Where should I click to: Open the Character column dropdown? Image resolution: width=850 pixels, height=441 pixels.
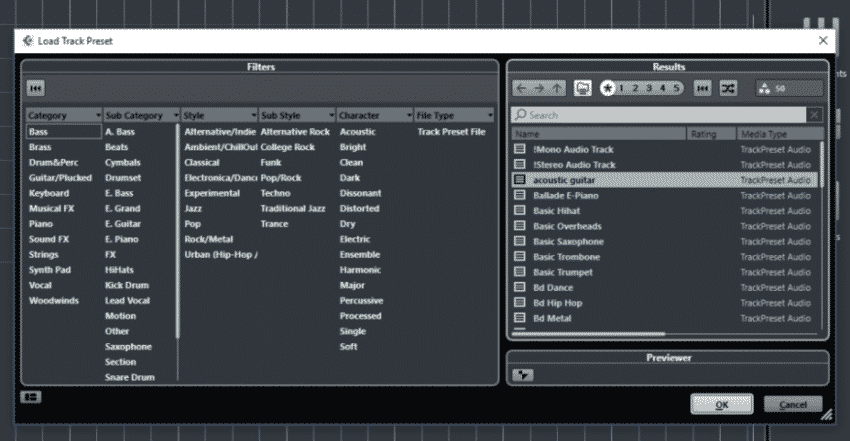[x=409, y=116]
